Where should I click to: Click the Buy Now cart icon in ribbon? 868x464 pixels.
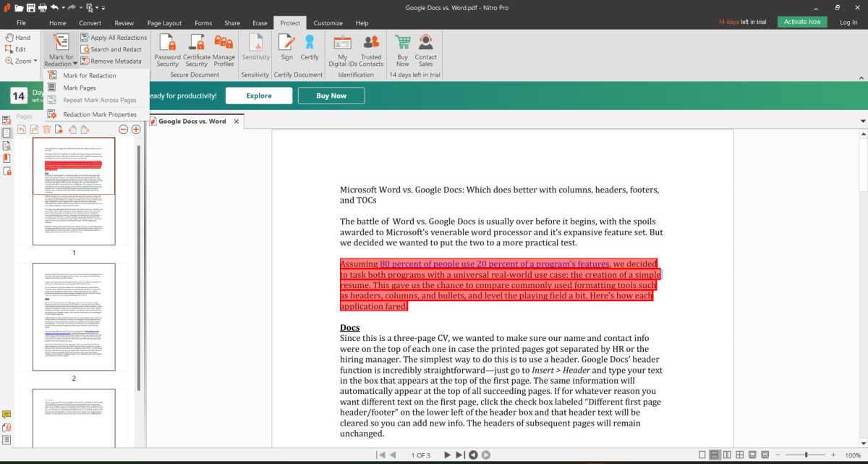tap(403, 51)
